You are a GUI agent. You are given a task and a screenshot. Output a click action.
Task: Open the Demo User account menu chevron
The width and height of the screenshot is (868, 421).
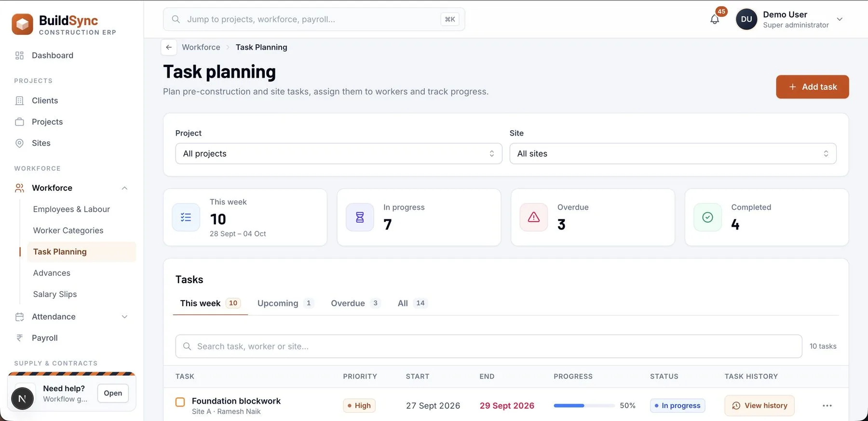click(840, 19)
